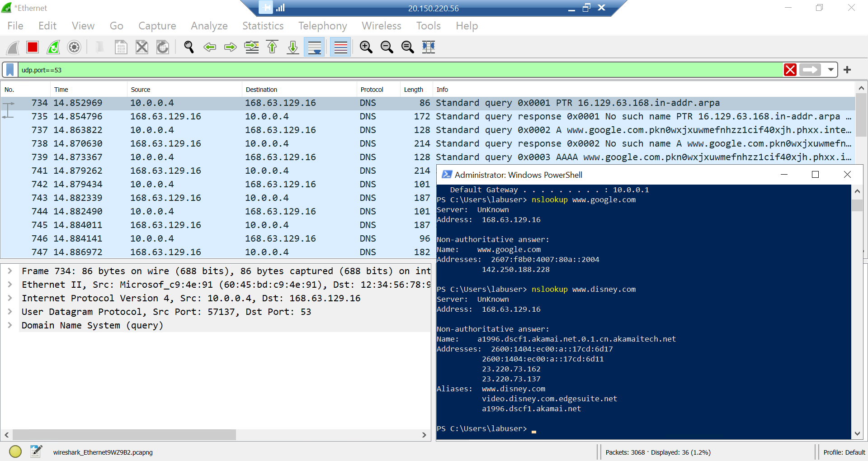Click the find packet magnifier icon
Screen dimensions: 868x461
[189, 47]
